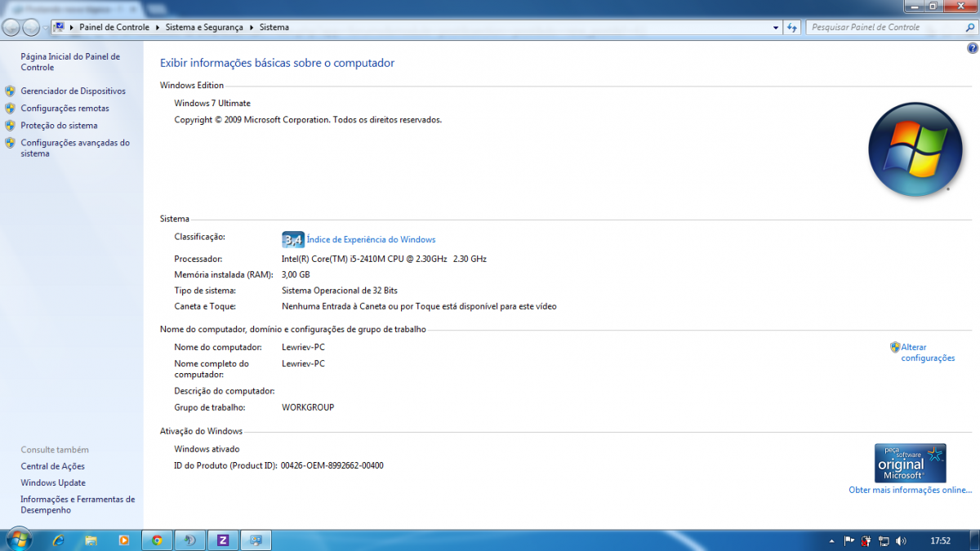Open Windows Update link
The height and width of the screenshot is (551, 980).
(53, 482)
